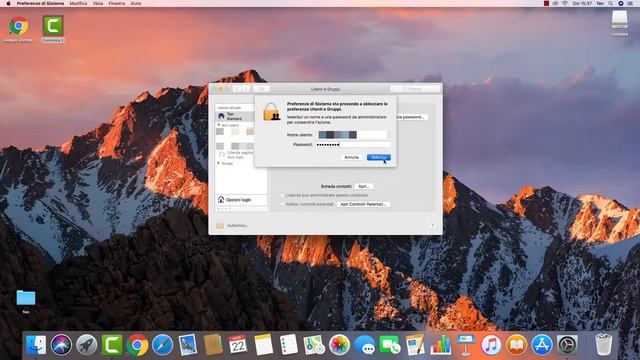Open Photos app in the Dock
640x360 pixels.
[339, 345]
